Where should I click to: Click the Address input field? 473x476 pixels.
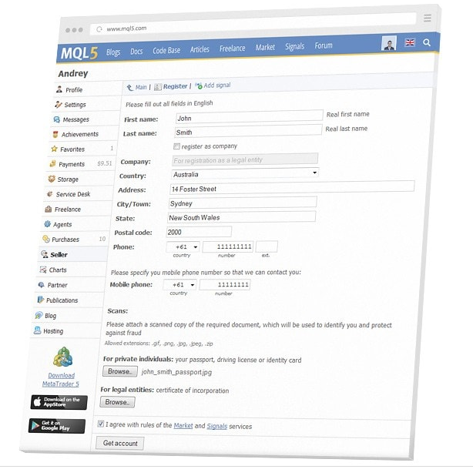[x=292, y=187]
